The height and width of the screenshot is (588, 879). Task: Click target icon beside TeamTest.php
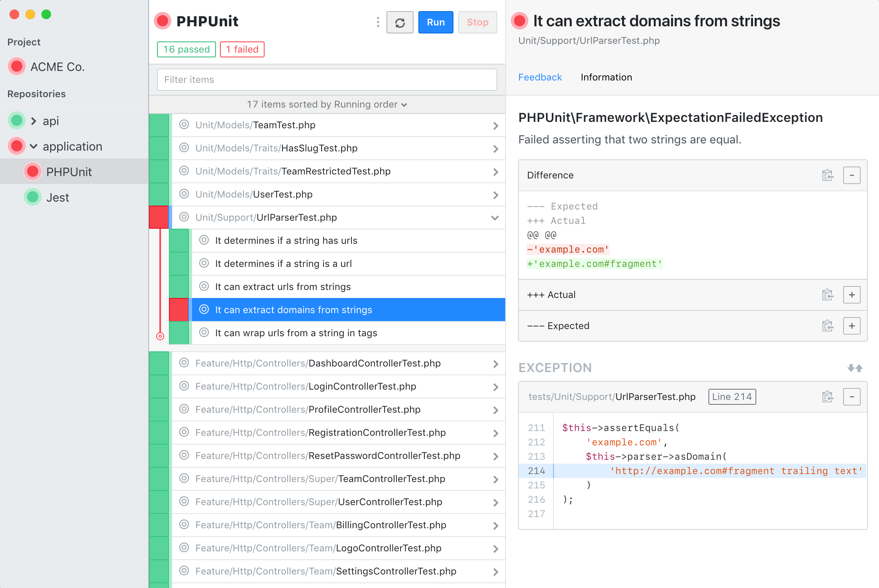184,125
